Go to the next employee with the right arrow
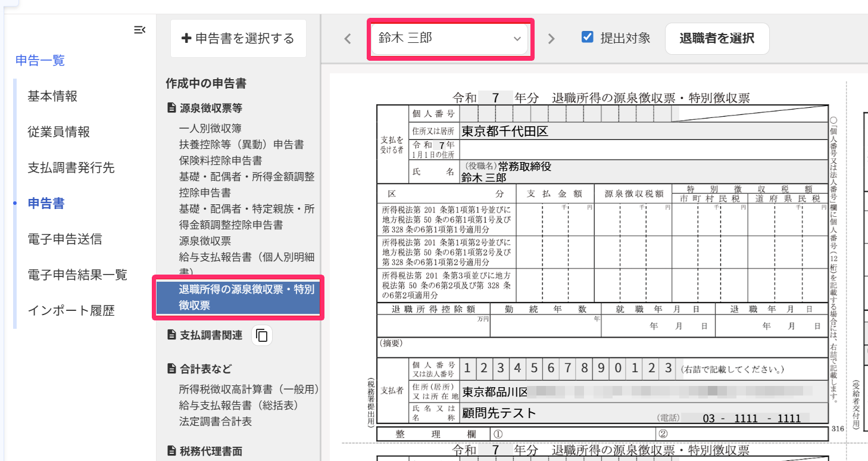 [x=551, y=39]
